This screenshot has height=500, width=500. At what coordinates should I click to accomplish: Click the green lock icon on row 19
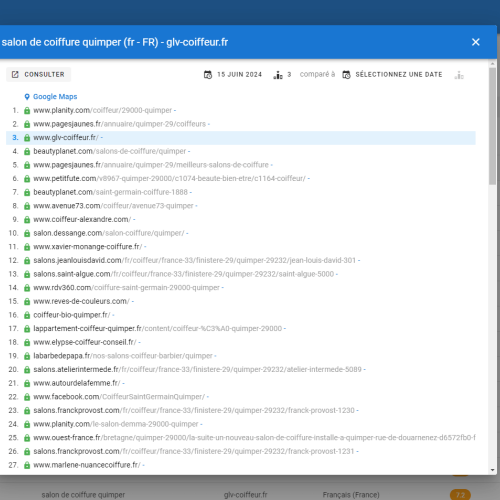[27, 357]
